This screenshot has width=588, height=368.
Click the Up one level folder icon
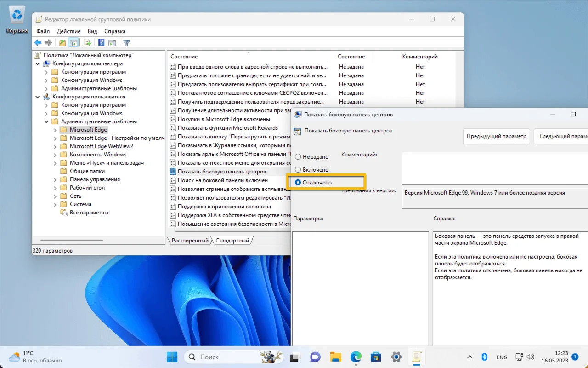pyautogui.click(x=62, y=43)
